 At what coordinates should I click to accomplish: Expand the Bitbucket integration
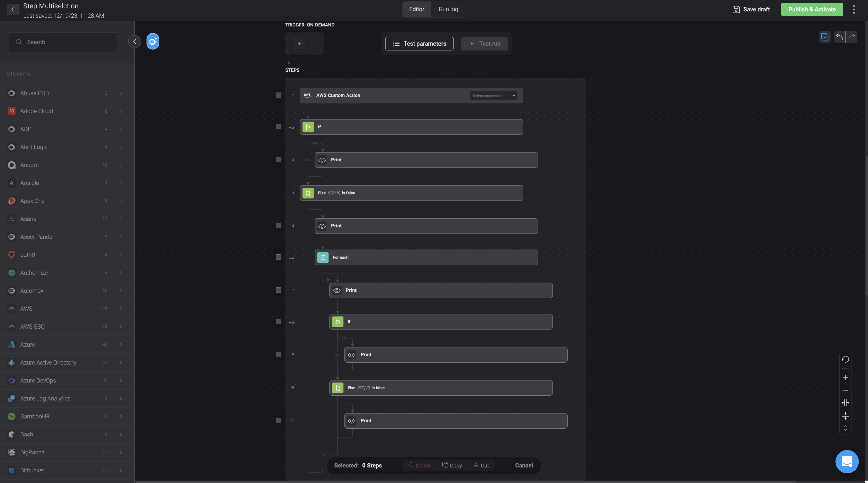click(121, 470)
